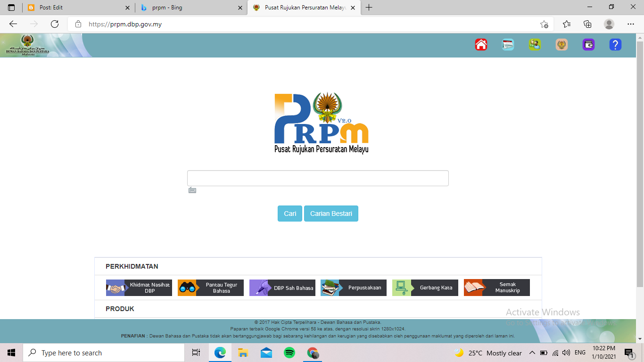644x362 pixels.
Task: Open Chrome from taskbar
Action: (313, 353)
